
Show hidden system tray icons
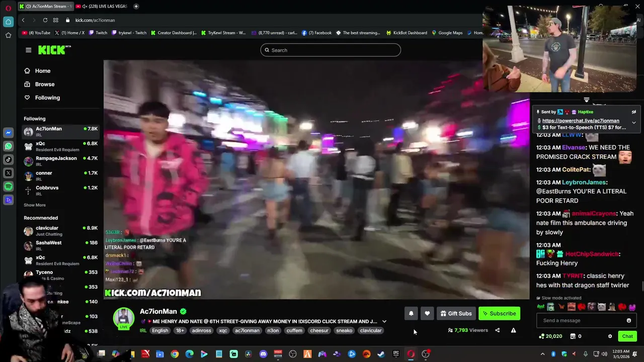tap(542, 354)
